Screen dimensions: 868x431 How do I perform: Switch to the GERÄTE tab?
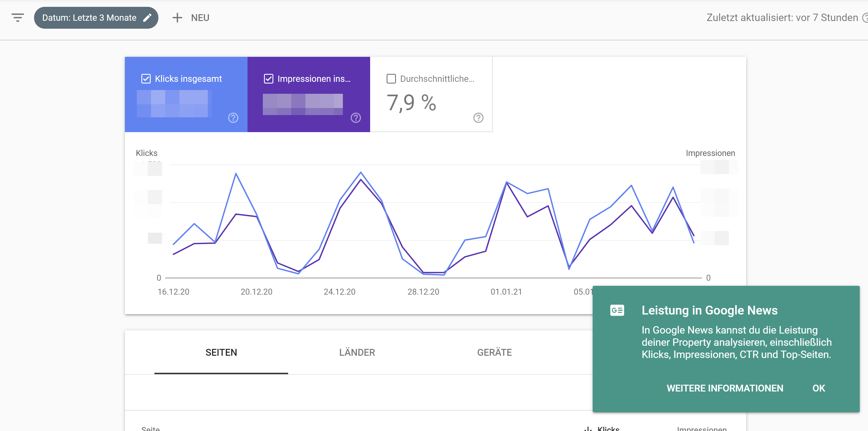click(494, 352)
